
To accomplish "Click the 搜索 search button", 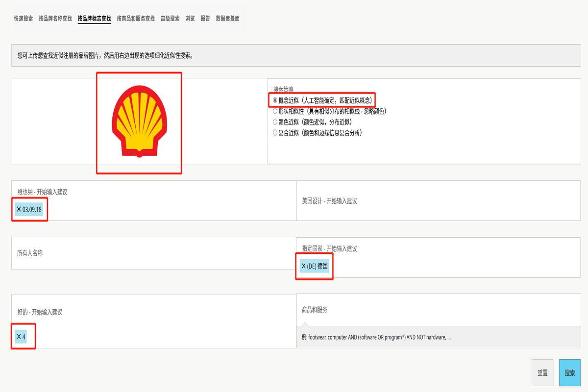I will click(x=570, y=373).
